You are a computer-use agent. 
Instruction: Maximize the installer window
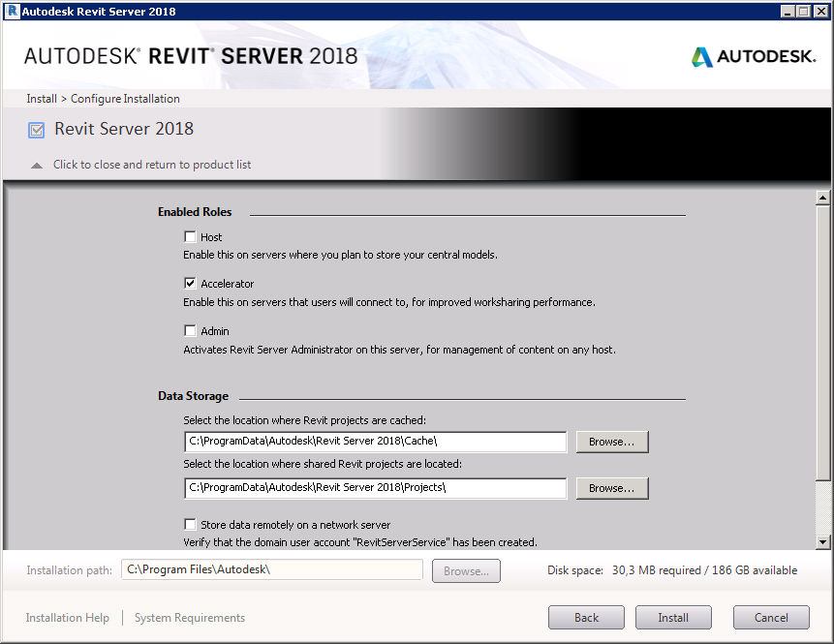(804, 12)
